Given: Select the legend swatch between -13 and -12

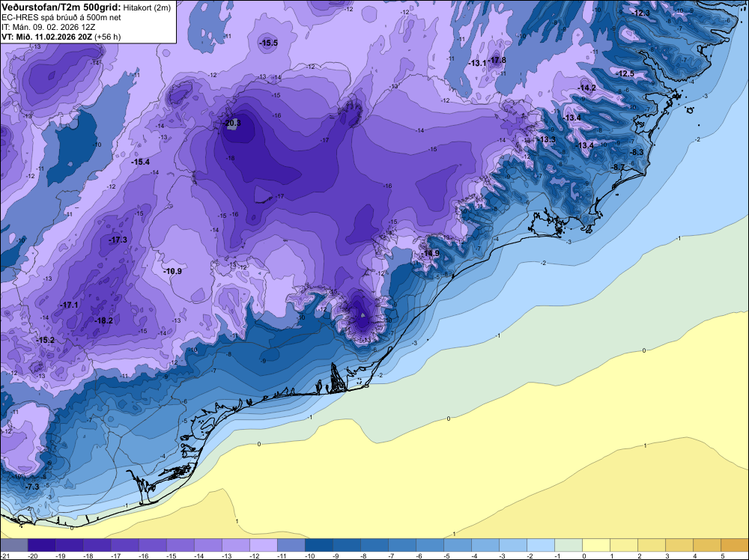Looking at the screenshot, I should pos(236,545).
